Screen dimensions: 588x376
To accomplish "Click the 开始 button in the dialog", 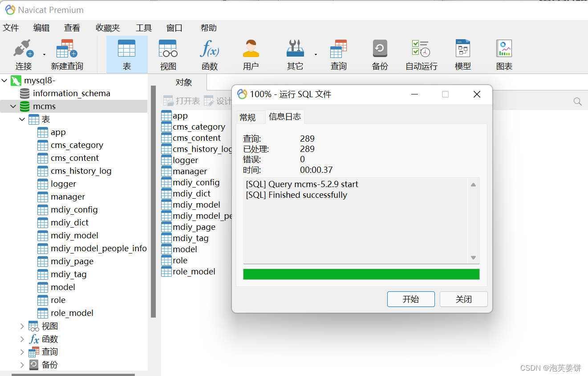I will 410,299.
